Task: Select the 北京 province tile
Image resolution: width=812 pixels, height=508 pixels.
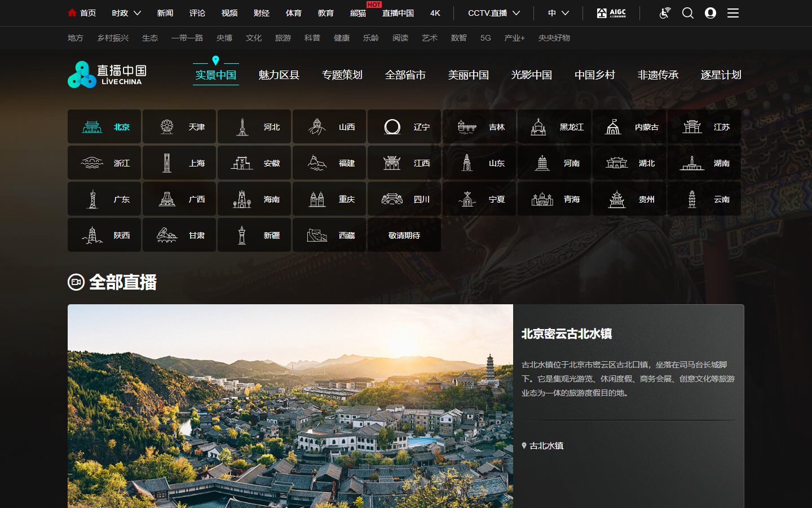Action: click(x=104, y=126)
